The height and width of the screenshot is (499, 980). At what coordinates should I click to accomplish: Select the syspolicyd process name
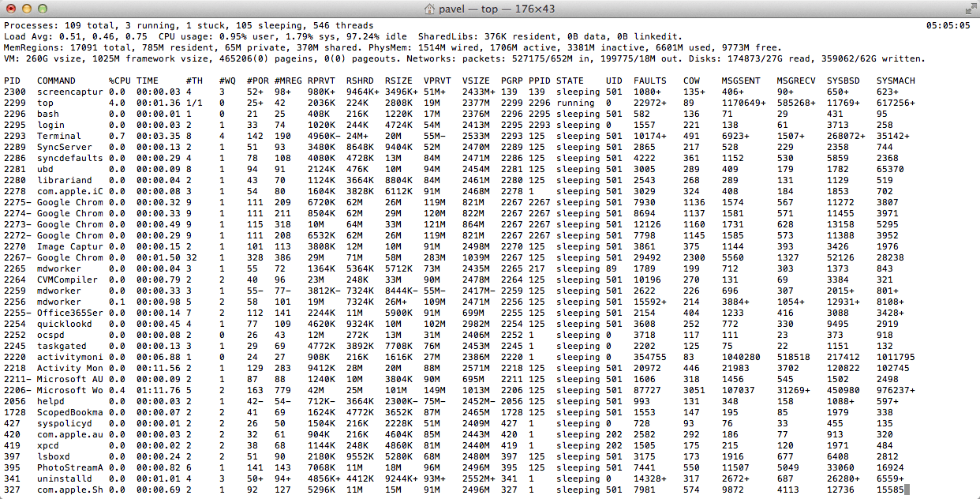coord(65,423)
